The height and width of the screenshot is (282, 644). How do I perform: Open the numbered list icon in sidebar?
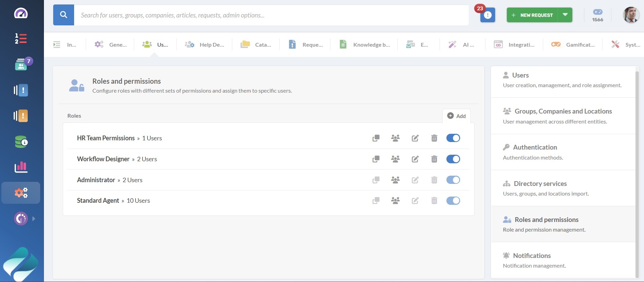[21, 38]
